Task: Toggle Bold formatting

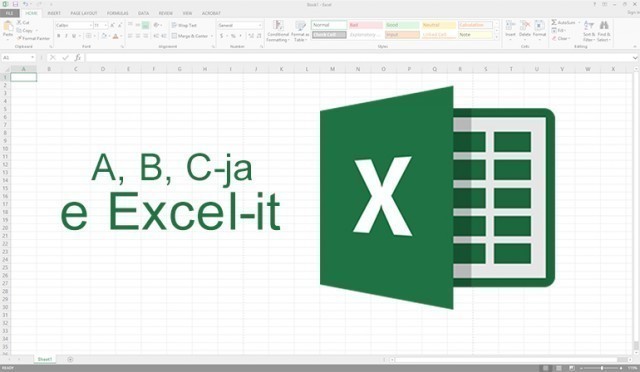Action: (59, 36)
